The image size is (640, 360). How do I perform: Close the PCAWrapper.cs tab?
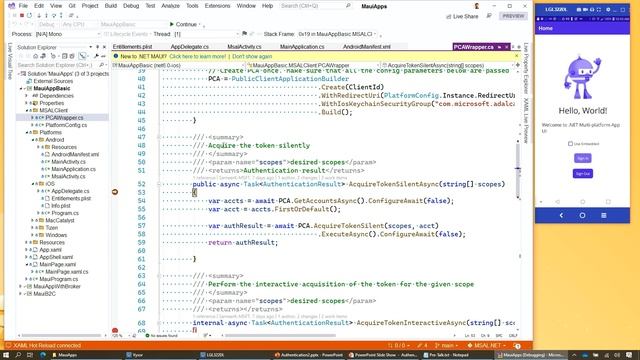pyautogui.click(x=507, y=47)
